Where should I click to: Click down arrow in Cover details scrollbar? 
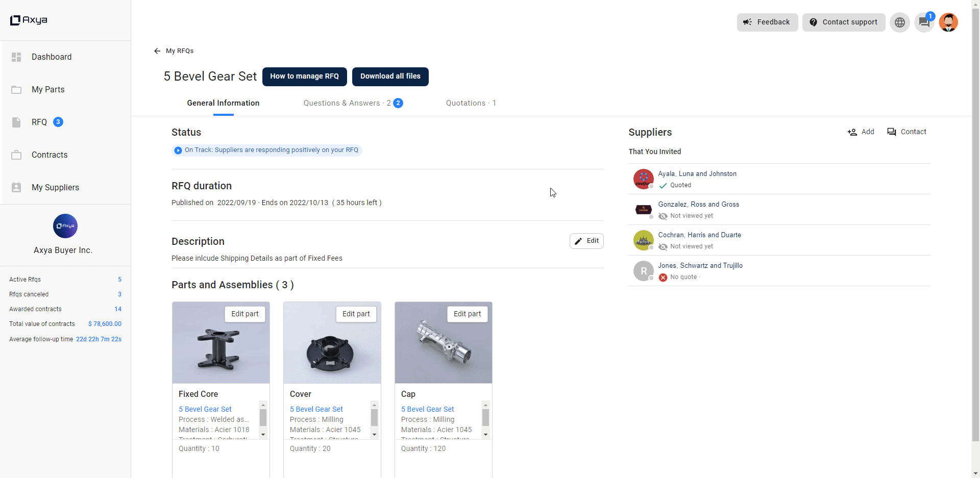(x=374, y=435)
